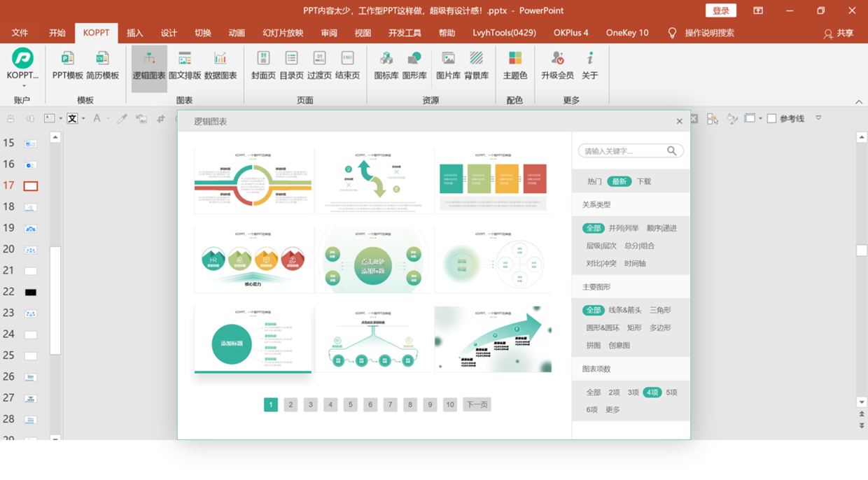This screenshot has width=868, height=480.
Task: Filter relation type by 时间轴
Action: pyautogui.click(x=635, y=264)
